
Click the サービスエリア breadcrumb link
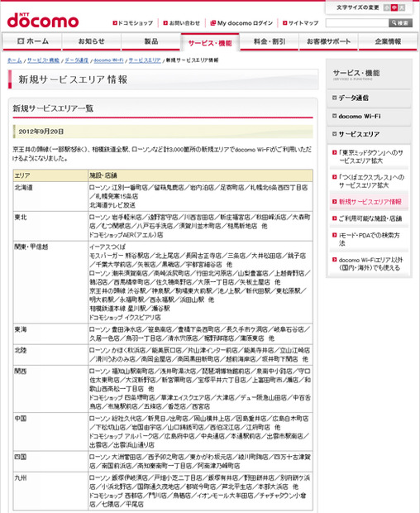[x=145, y=60]
